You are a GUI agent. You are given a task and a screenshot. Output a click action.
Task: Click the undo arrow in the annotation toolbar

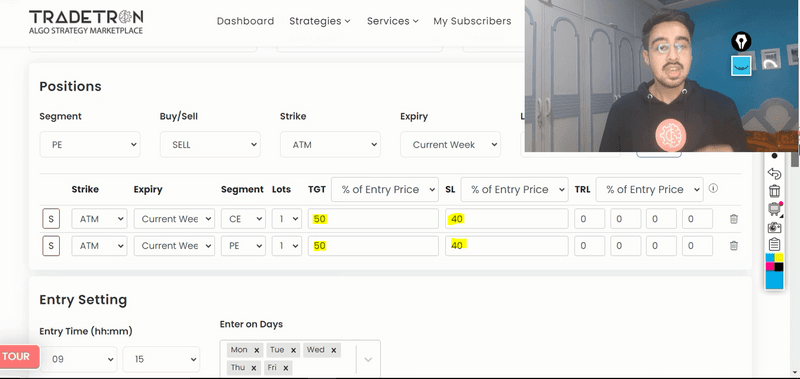774,173
